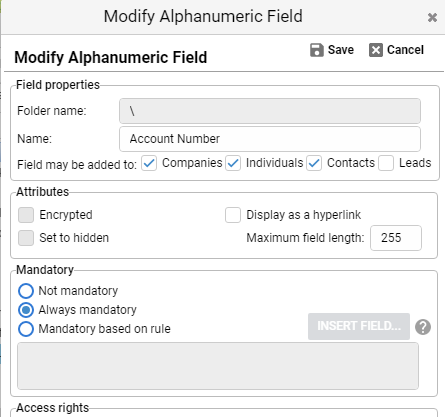The image size is (445, 417).
Task: Click the Cancel X box icon
Action: click(x=376, y=50)
